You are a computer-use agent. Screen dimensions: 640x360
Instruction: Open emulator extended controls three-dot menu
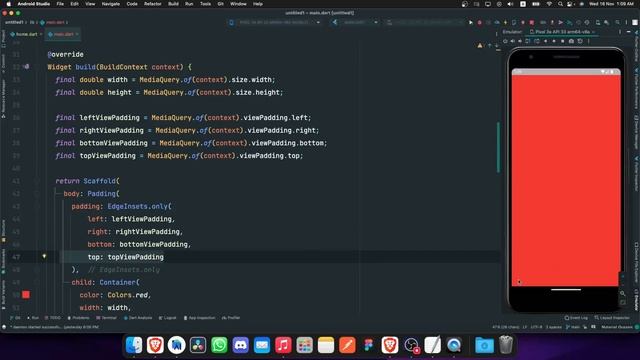tap(589, 41)
